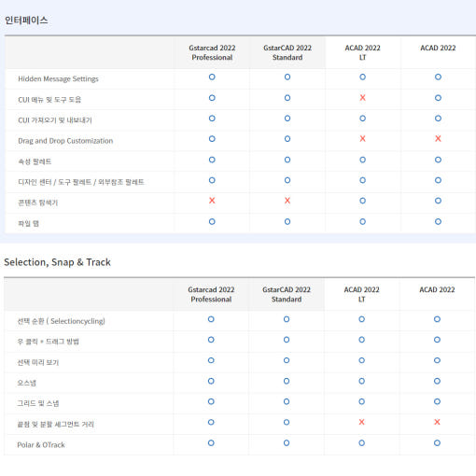Click the 속성 팔레트 row label
The height and width of the screenshot is (476, 476).
tap(35, 161)
